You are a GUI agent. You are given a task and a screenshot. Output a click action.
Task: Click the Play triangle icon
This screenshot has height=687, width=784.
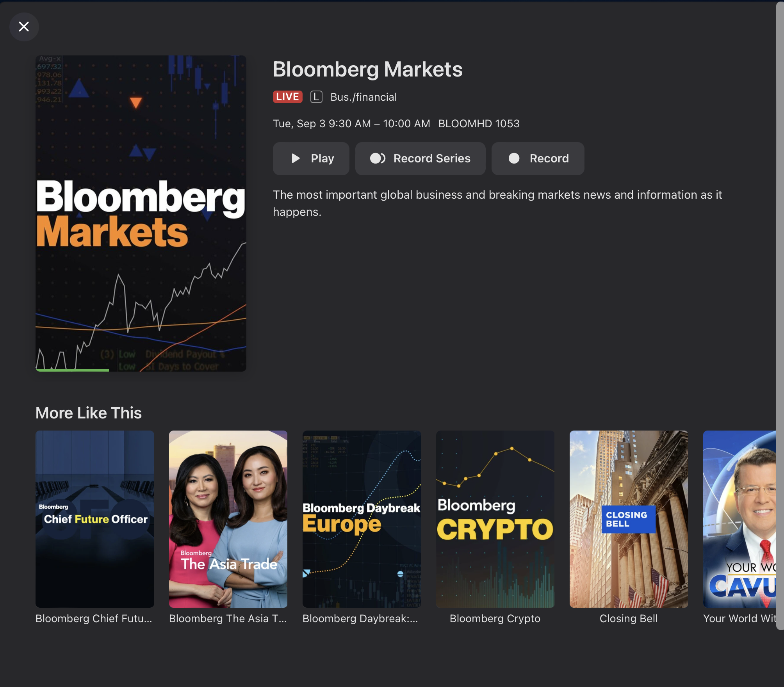pos(296,158)
